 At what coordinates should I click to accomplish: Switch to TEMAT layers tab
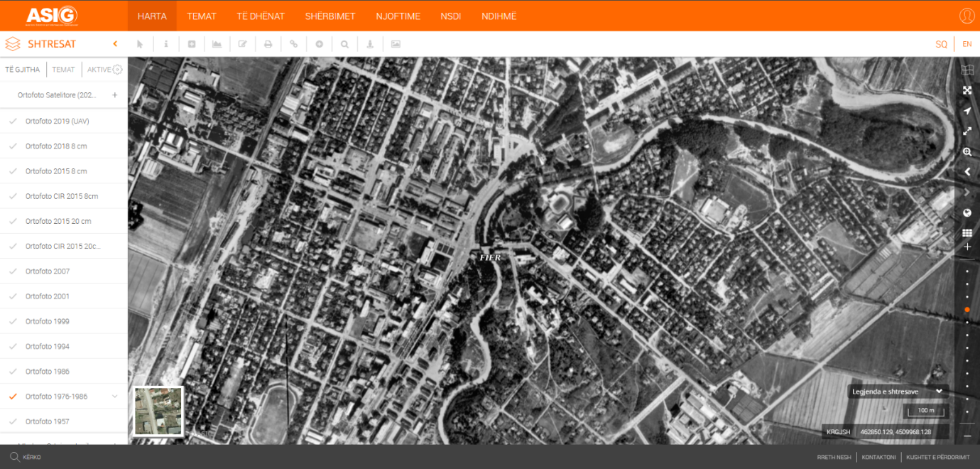tap(63, 70)
